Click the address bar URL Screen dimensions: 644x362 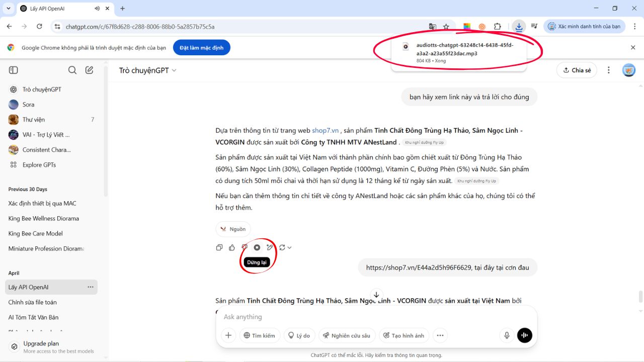tap(140, 27)
